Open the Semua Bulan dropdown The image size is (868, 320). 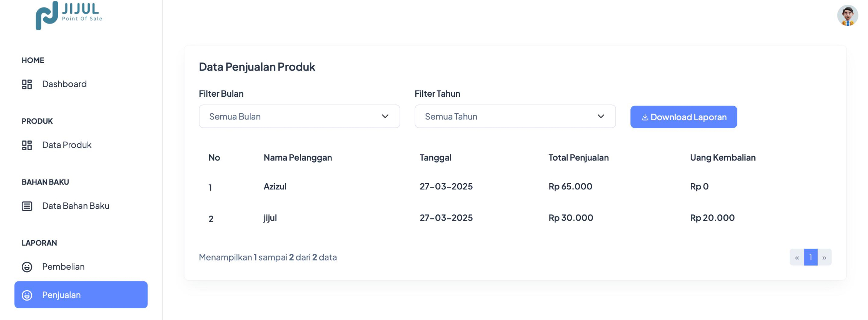(299, 117)
